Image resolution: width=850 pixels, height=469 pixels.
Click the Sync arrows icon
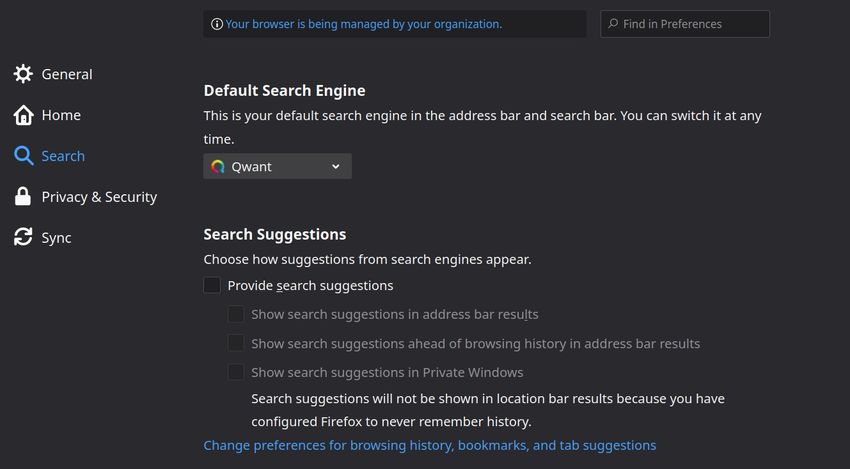coord(23,237)
